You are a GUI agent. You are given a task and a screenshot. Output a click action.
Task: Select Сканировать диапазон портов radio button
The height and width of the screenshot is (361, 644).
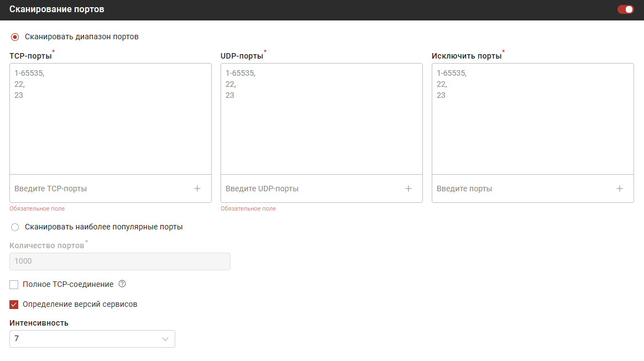pyautogui.click(x=15, y=37)
